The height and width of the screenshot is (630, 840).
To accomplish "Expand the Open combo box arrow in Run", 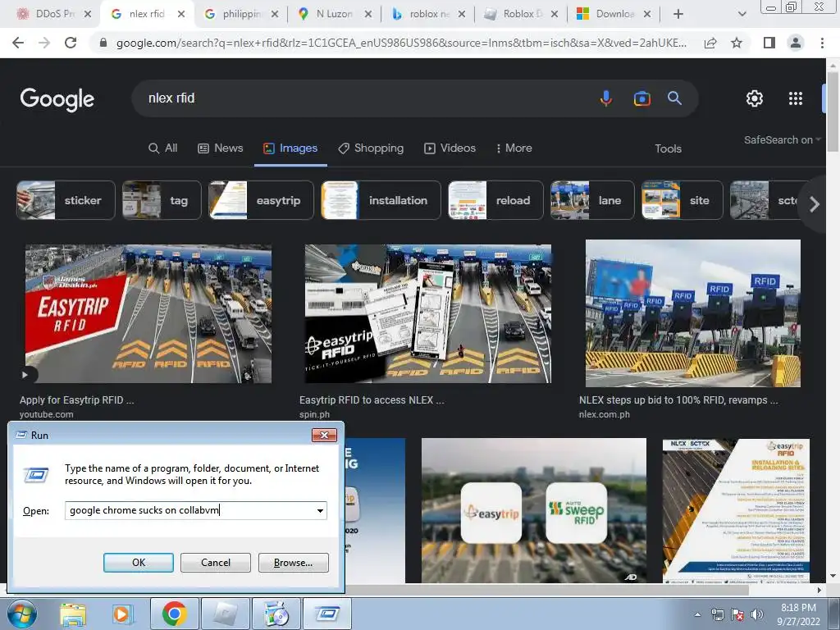I will click(320, 510).
